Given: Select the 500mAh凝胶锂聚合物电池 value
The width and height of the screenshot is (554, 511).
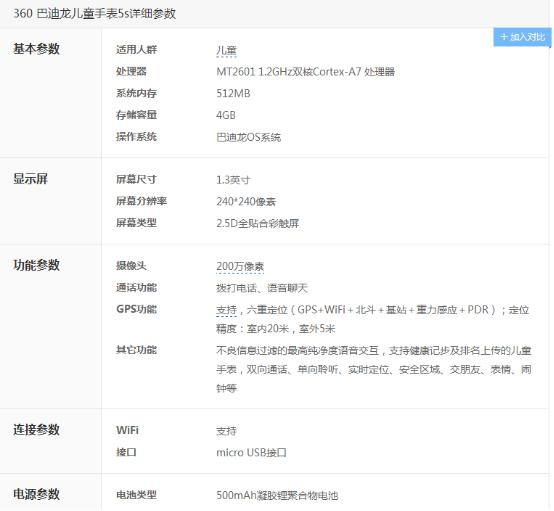Looking at the screenshot, I should click(277, 495).
